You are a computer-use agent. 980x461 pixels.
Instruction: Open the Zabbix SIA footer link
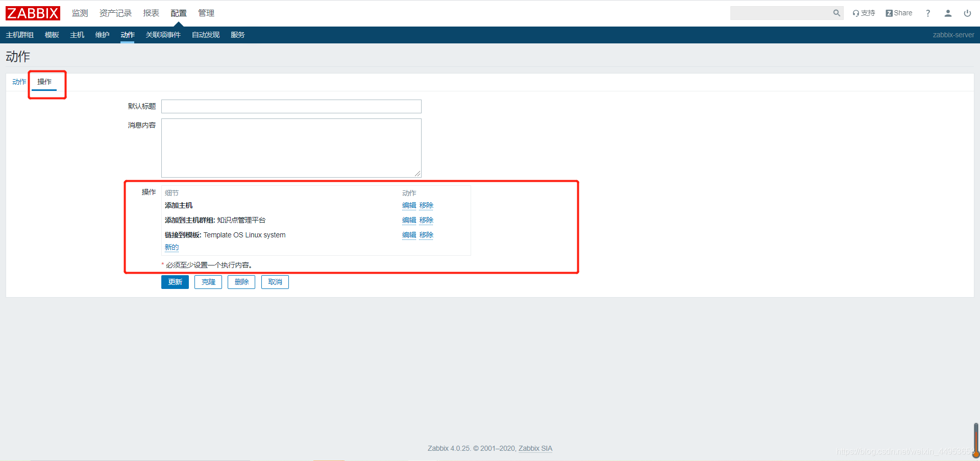535,448
